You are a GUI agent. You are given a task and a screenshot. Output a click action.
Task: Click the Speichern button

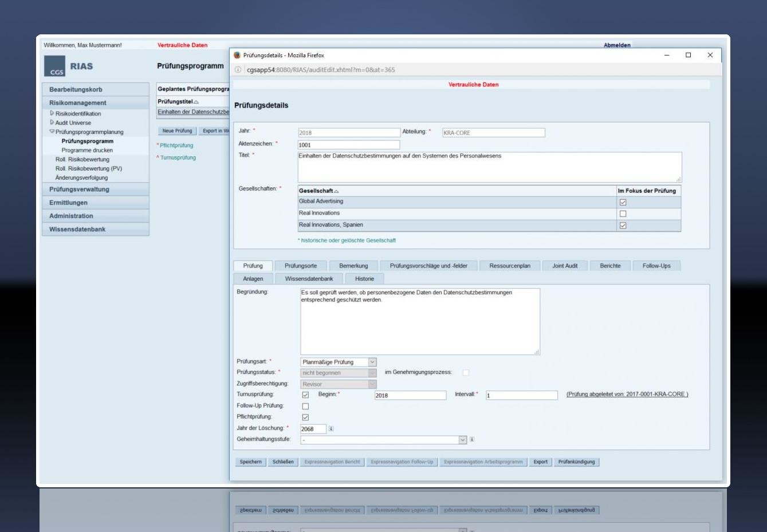tap(251, 462)
